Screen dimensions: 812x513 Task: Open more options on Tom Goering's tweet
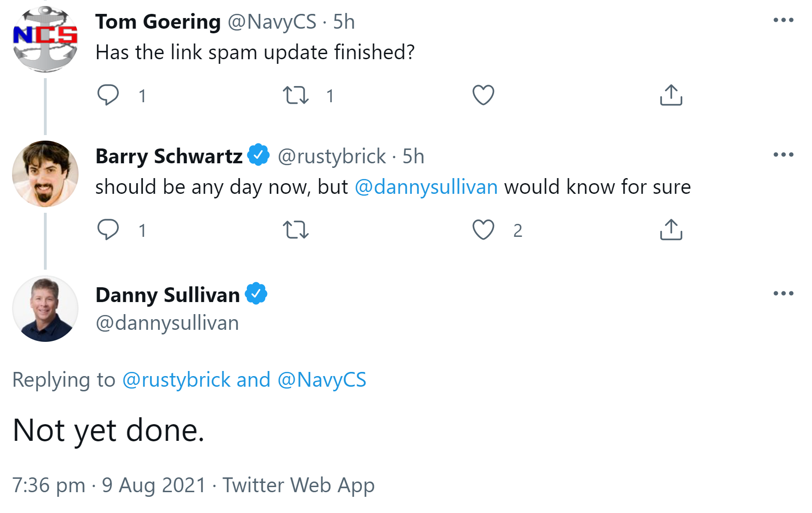tap(783, 20)
